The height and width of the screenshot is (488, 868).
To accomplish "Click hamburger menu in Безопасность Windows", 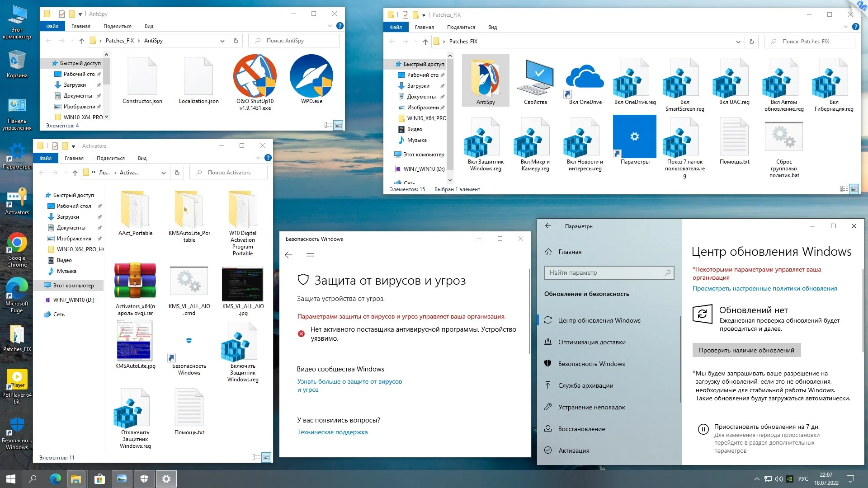I will tap(310, 255).
